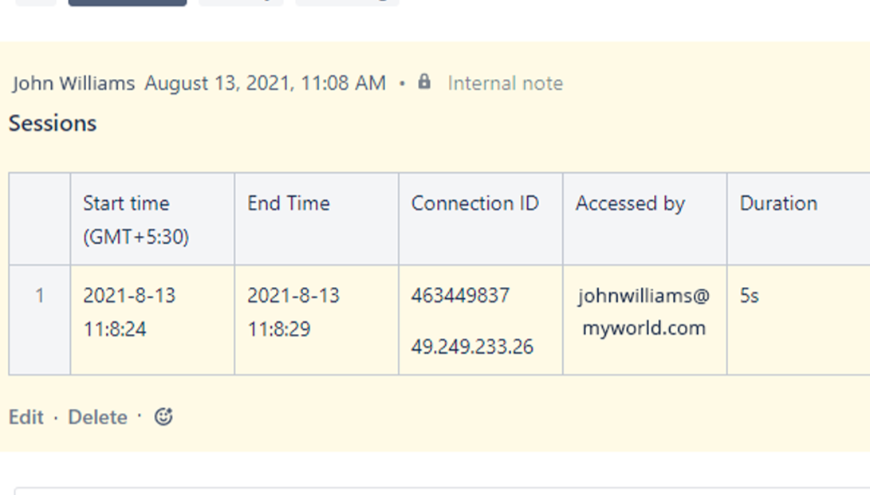Click row number 1 in the sessions table
The height and width of the screenshot is (495, 870).
(x=40, y=296)
